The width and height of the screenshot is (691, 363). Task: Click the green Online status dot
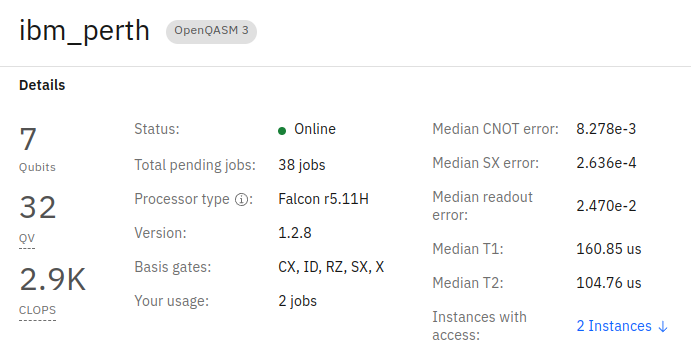pos(282,130)
